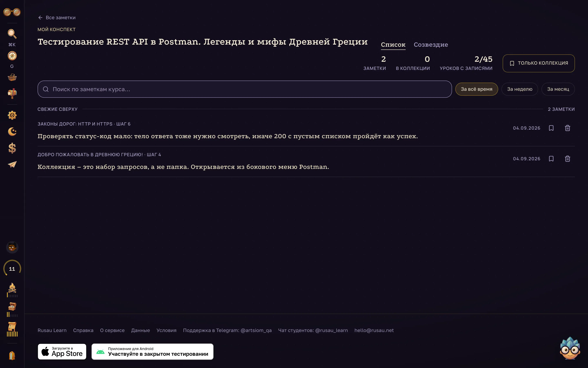
Task: Click 'Свежие сверху' sort label
Action: point(57,109)
